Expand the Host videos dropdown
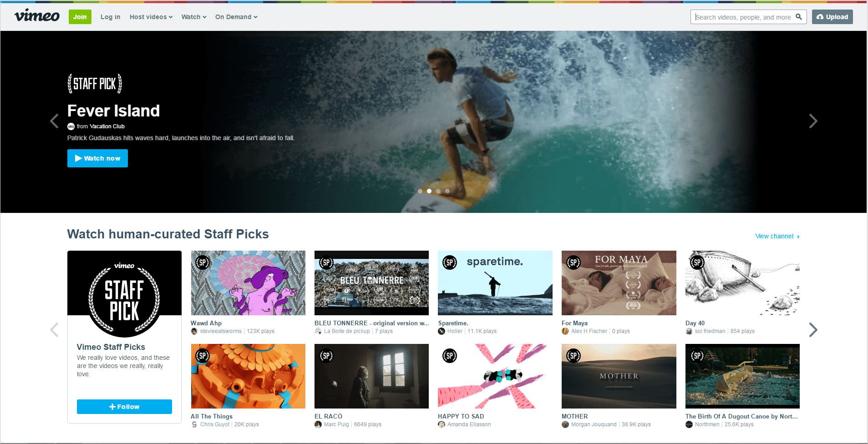The image size is (868, 444). 151,17
